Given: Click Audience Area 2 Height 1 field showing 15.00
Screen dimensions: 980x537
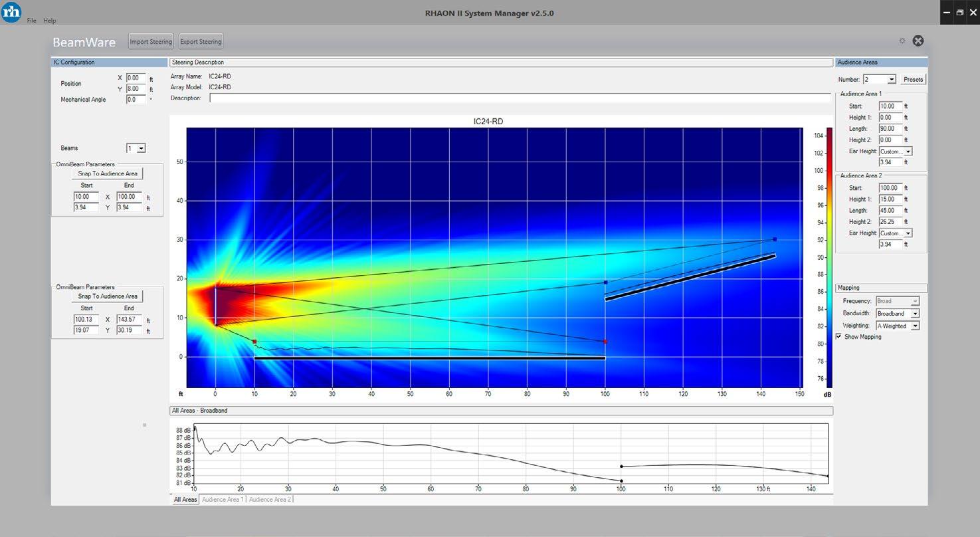Looking at the screenshot, I should click(x=890, y=199).
